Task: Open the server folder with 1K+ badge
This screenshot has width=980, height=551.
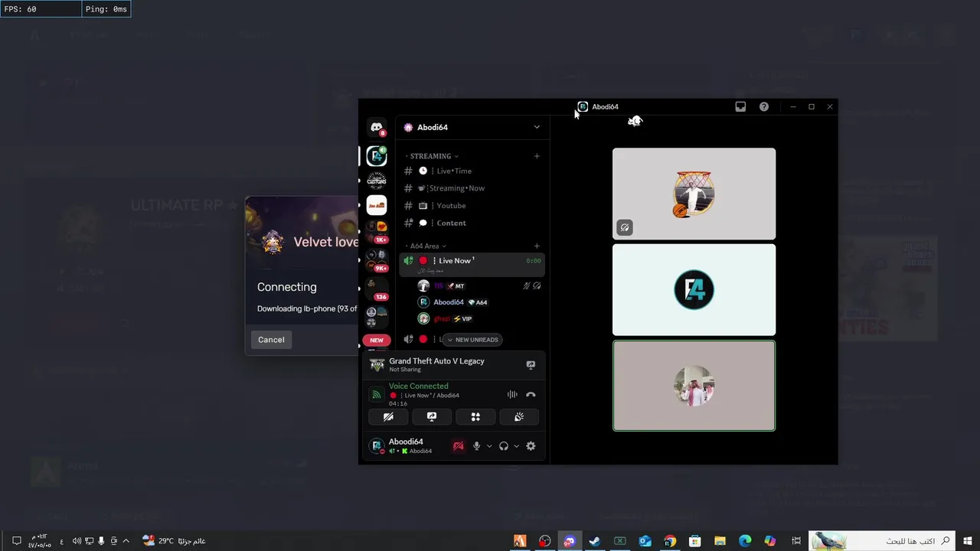Action: (x=377, y=230)
